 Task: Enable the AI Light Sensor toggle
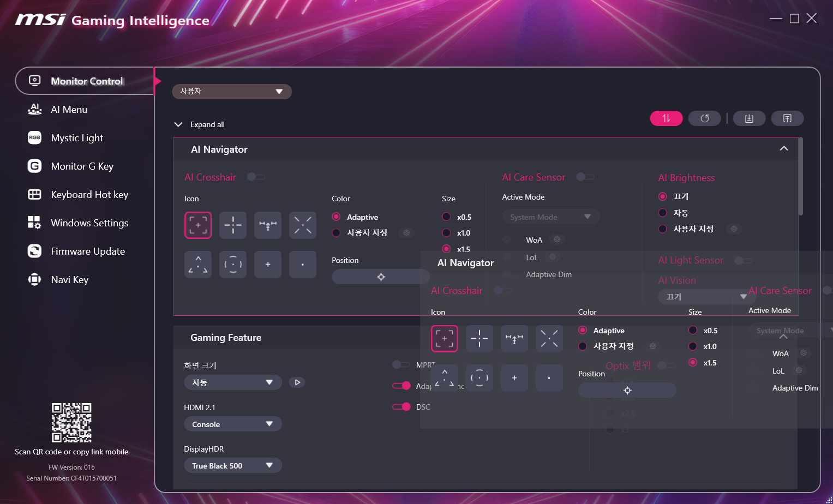742,261
